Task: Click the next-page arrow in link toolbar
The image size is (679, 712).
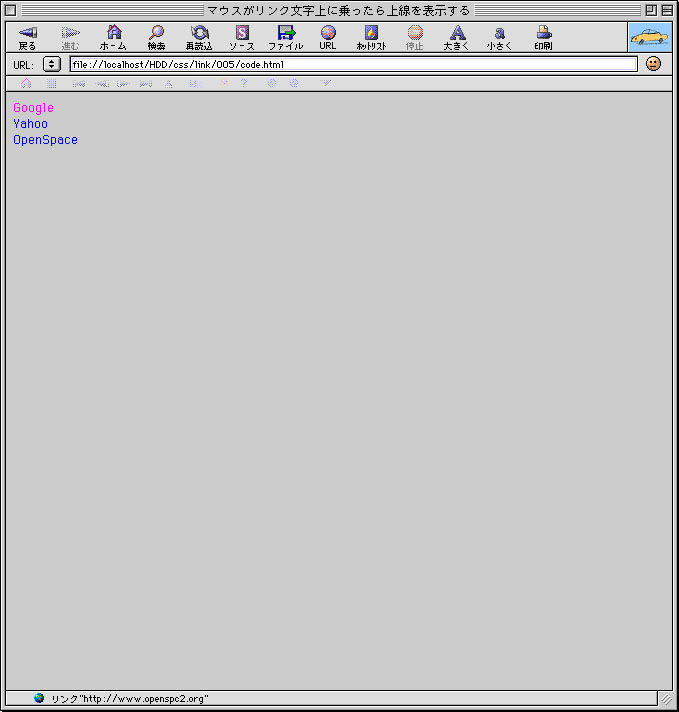Action: [x=123, y=84]
